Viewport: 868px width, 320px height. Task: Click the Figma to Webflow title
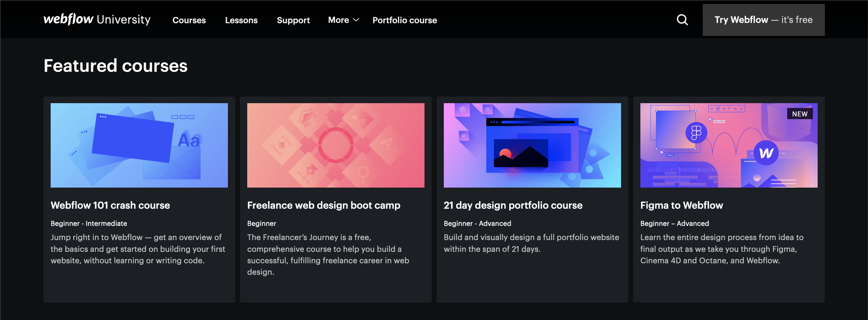(681, 205)
